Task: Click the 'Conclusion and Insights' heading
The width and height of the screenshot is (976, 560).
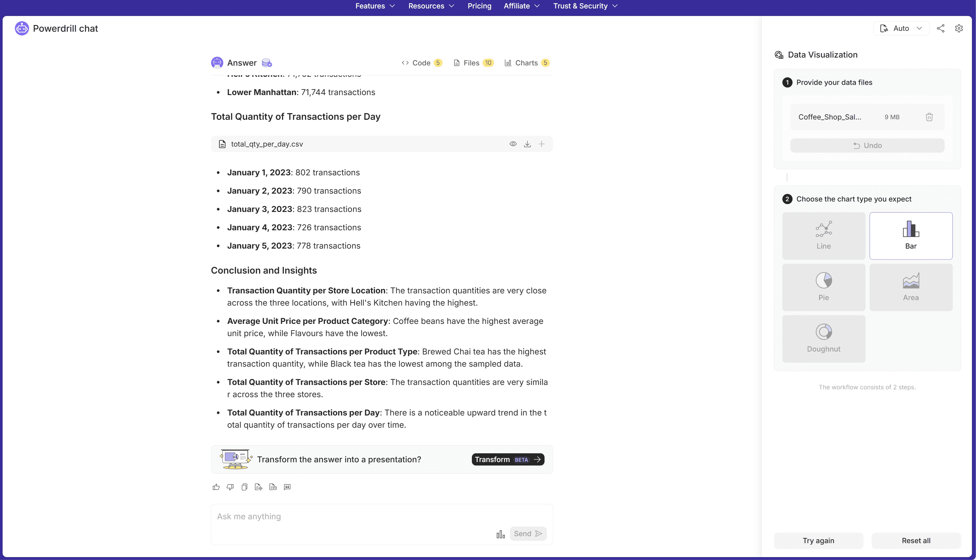Action: 264,270
